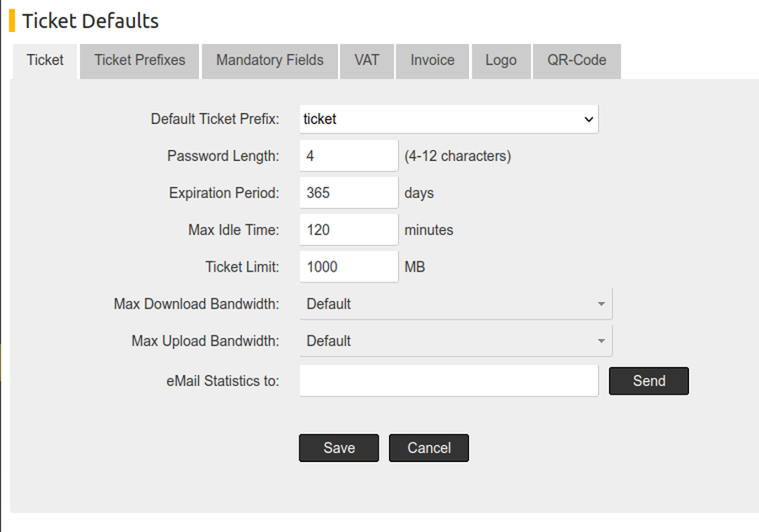Click the Save button
This screenshot has width=759, height=532.
[338, 448]
